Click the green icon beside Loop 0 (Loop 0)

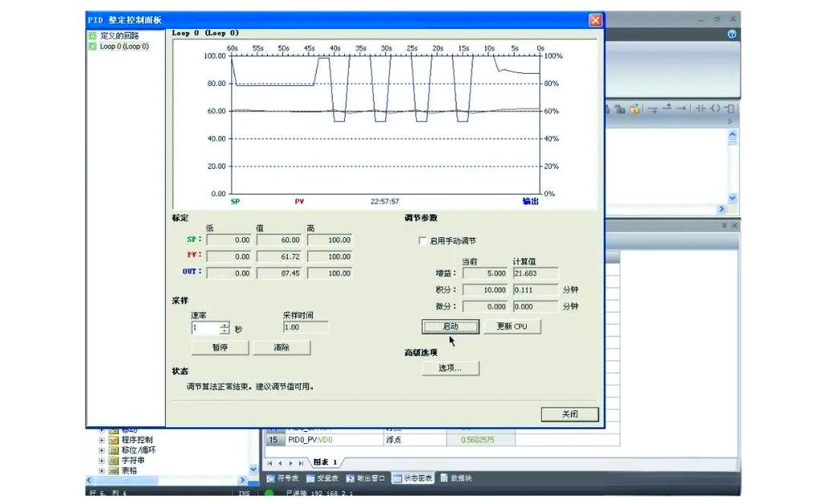coord(93,46)
